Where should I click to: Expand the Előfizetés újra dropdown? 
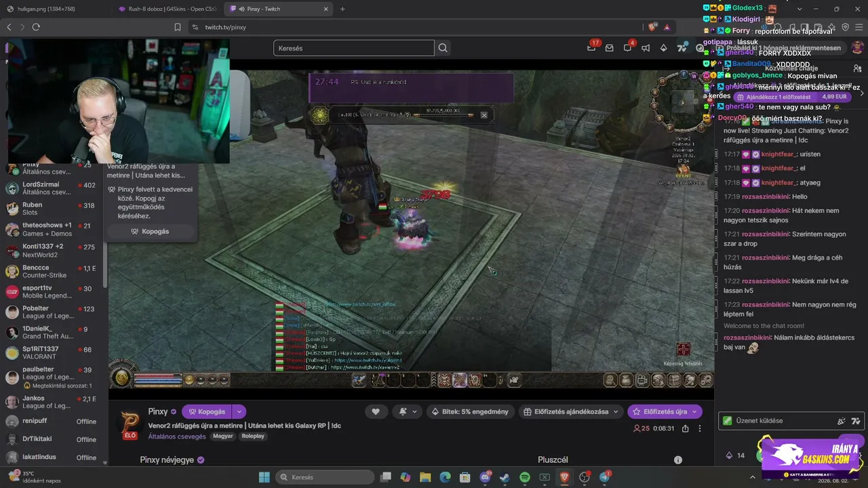click(x=694, y=411)
